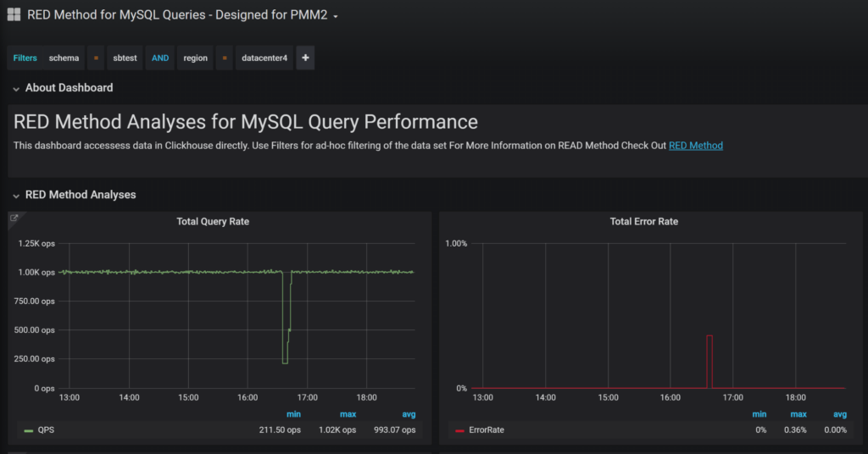Viewport: 868px width, 454px height.
Task: Click the 211.50 ops min value
Action: coord(280,429)
